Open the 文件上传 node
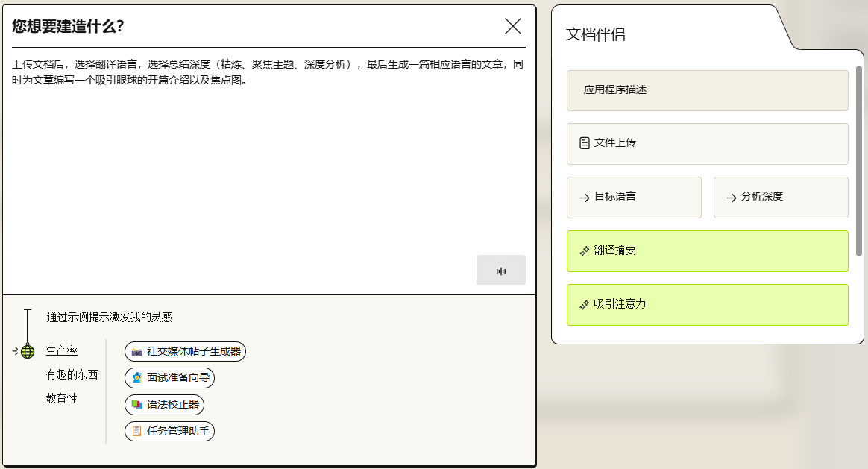 708,144
